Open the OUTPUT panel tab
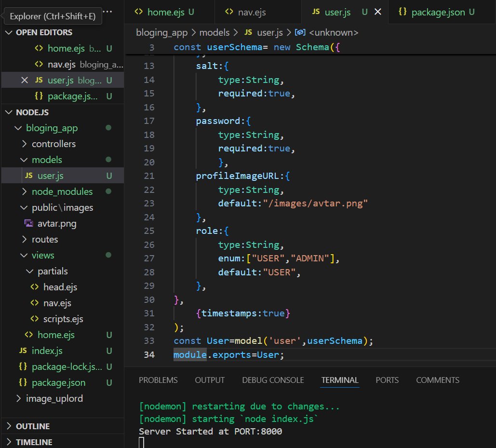 click(210, 380)
